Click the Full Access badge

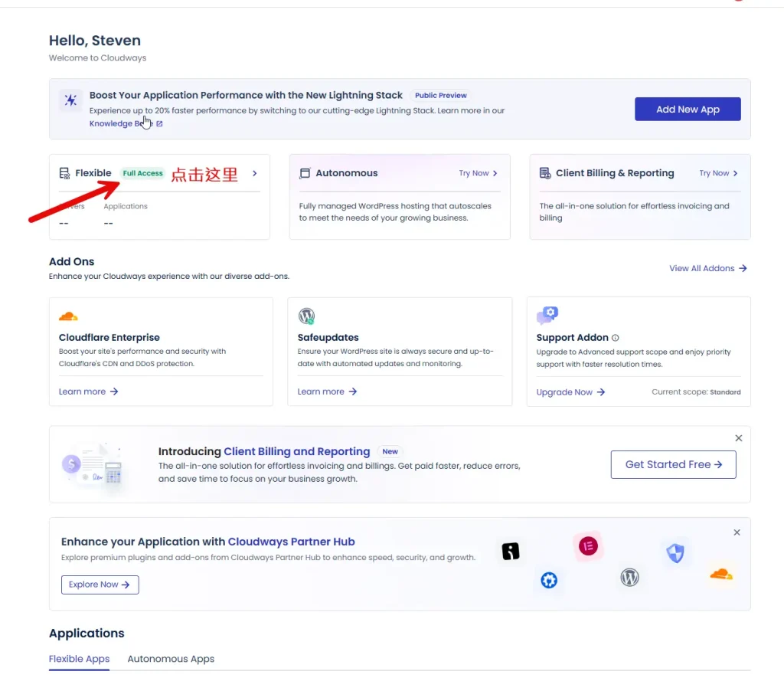click(x=142, y=173)
